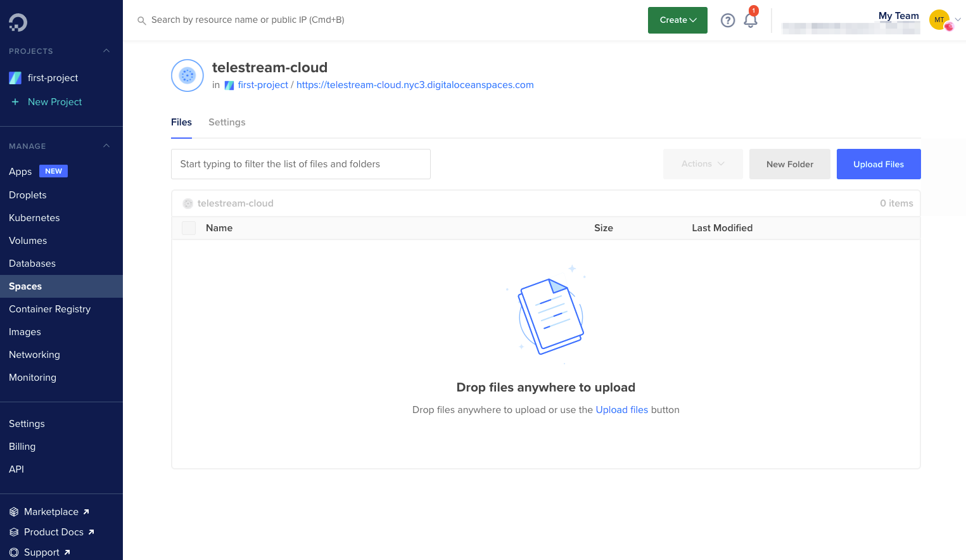This screenshot has width=966, height=560.
Task: Open the first-project breadcrumb link
Action: 263,85
